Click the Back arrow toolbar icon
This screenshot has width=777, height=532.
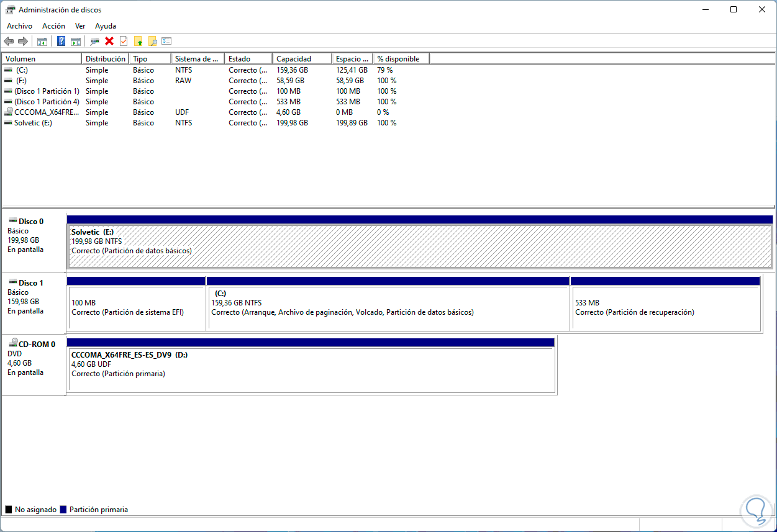point(9,41)
